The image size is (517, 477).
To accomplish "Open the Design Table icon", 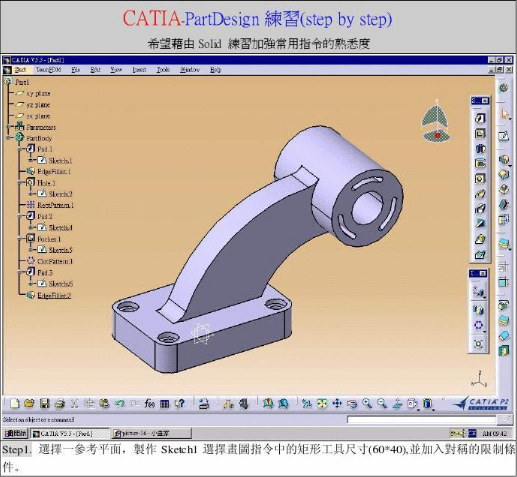I will [165, 404].
